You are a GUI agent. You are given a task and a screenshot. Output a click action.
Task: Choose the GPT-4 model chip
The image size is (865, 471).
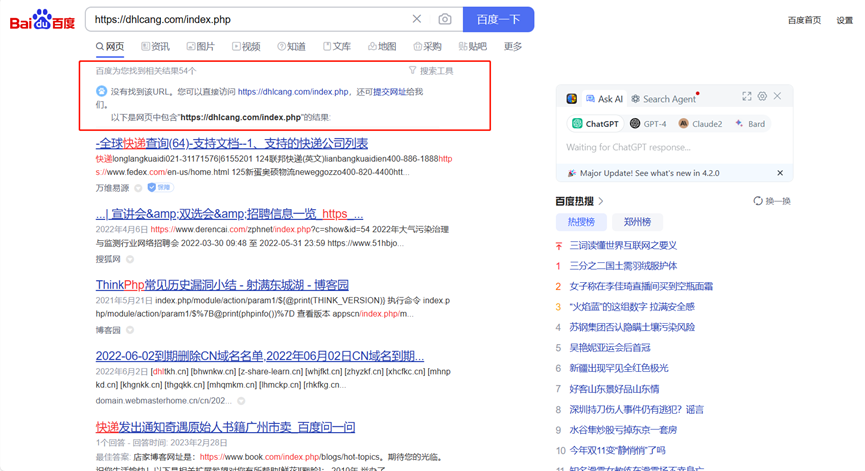pyautogui.click(x=648, y=124)
